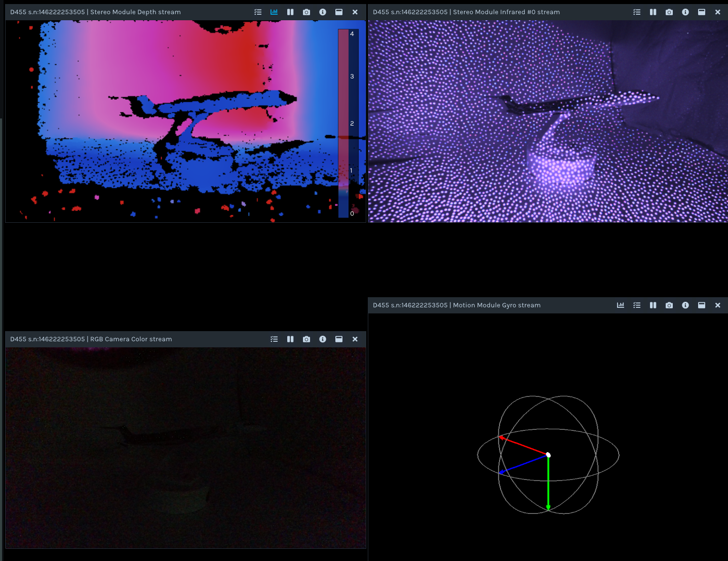Toggle the Gyro stream chart view icon
This screenshot has width=728, height=561.
click(621, 305)
